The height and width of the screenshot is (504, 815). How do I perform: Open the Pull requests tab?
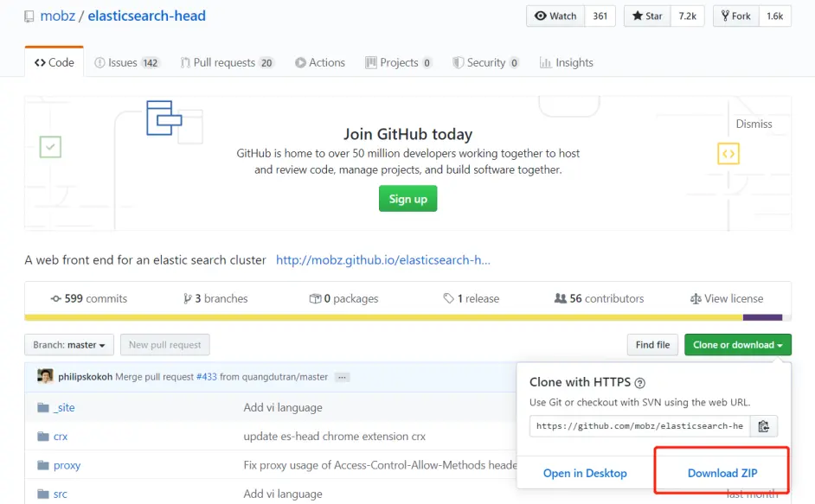coord(227,63)
